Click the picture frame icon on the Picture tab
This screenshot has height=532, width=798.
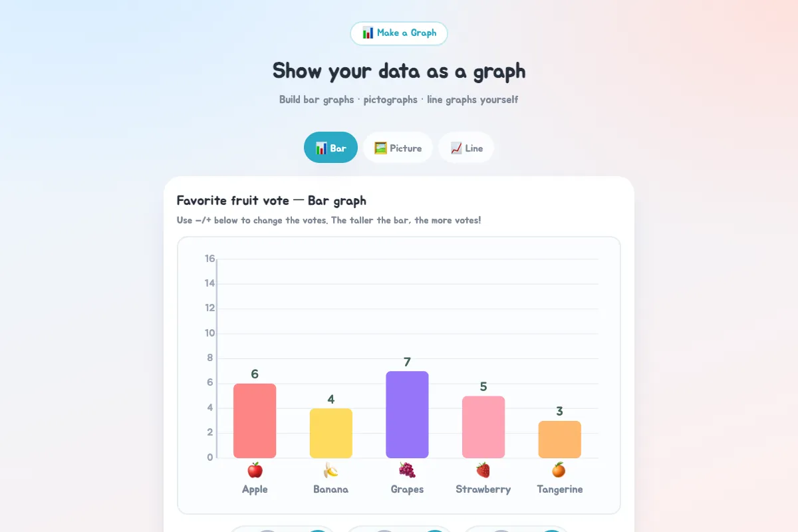[380, 148]
